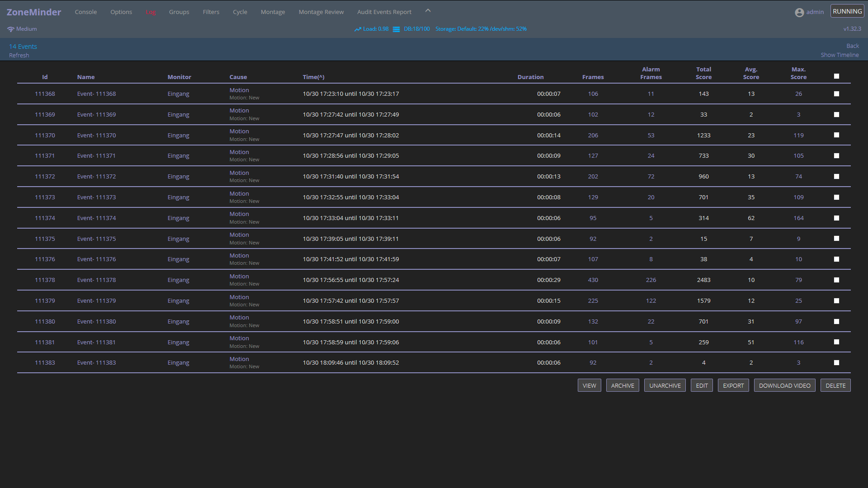The image size is (868, 488).
Task: Click the EDIT button
Action: tap(702, 385)
